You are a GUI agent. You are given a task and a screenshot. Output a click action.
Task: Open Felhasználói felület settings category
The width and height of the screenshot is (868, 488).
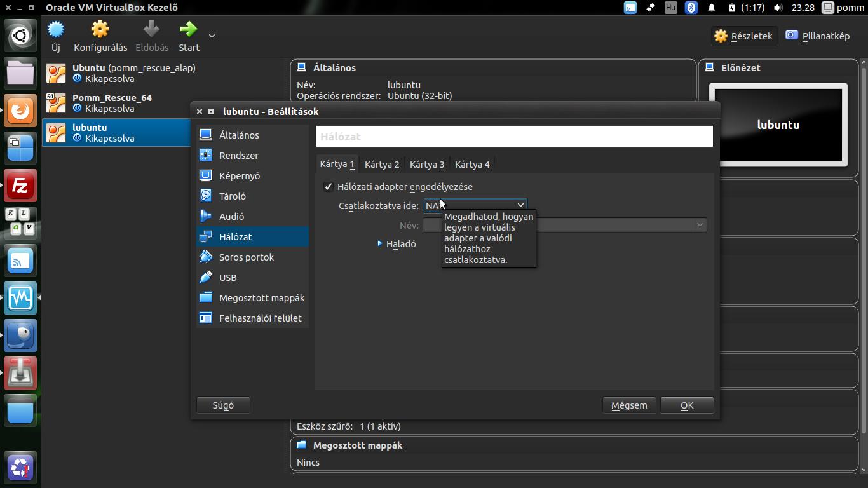click(252, 318)
